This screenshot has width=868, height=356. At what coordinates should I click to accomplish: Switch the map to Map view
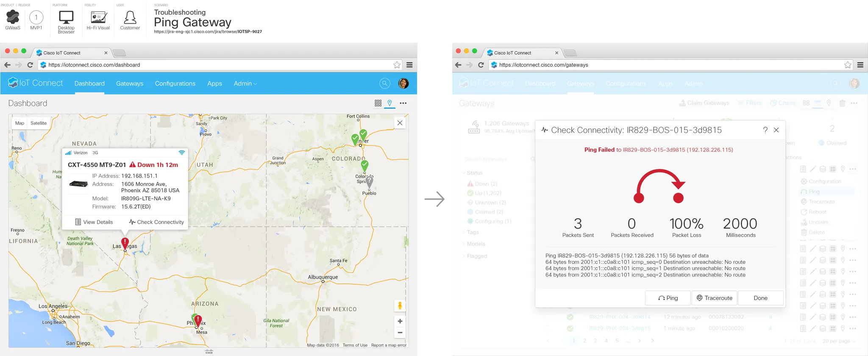[x=19, y=123]
